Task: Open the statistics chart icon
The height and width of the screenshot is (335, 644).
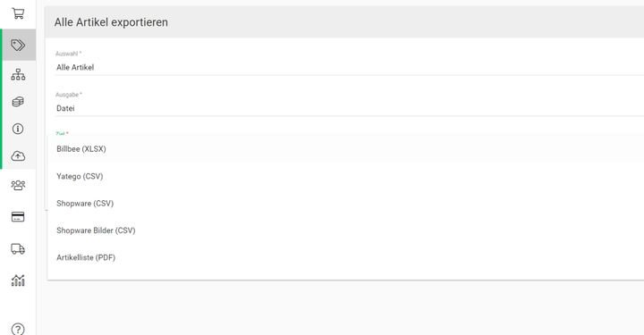Action: click(18, 281)
